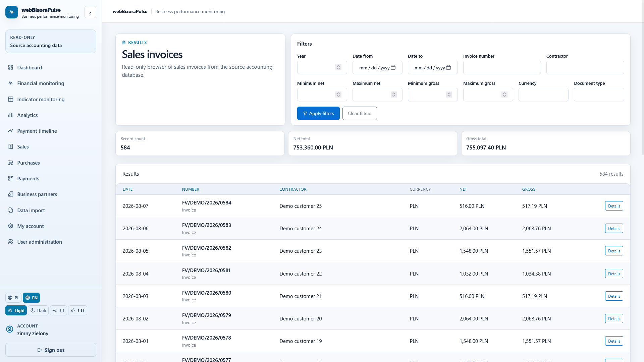Click the My account gear icon
Viewport: 644px width, 362px height.
click(x=11, y=226)
